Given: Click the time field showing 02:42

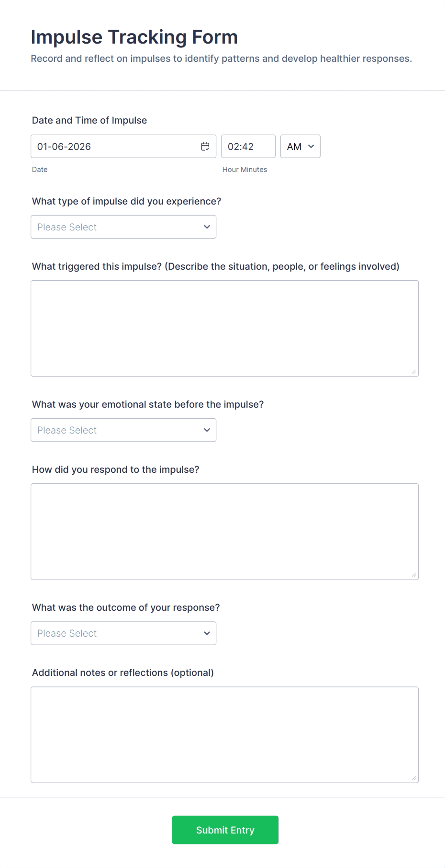Looking at the screenshot, I should pos(248,146).
